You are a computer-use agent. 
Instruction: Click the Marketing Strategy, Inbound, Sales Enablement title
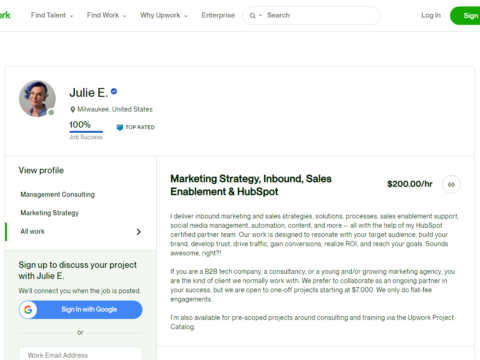(x=251, y=185)
